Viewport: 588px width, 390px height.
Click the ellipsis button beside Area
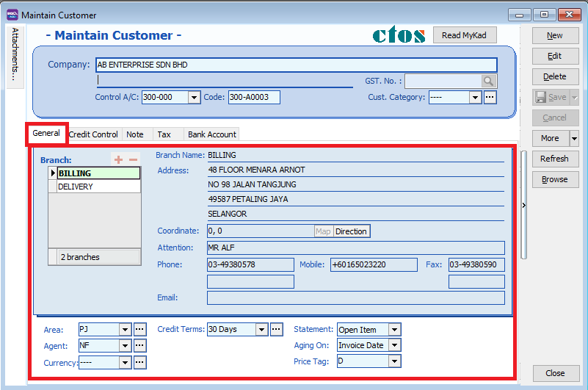coord(139,330)
